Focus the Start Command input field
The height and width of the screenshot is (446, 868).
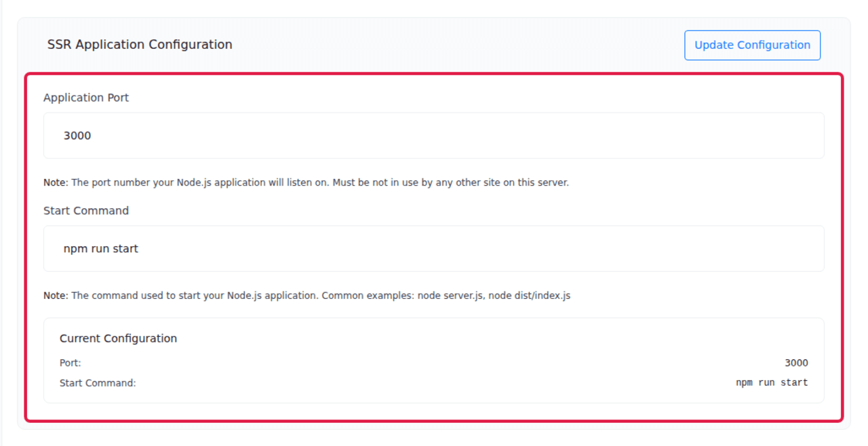434,249
